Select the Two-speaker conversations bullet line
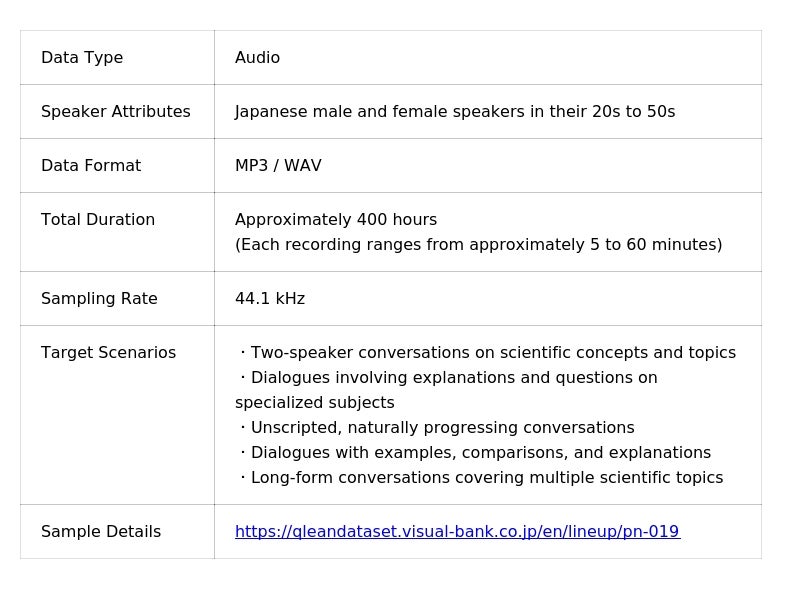 [x=488, y=353]
